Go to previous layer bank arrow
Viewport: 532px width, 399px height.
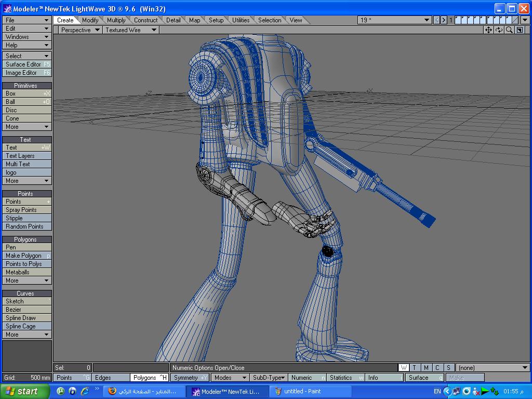[x=436, y=20]
